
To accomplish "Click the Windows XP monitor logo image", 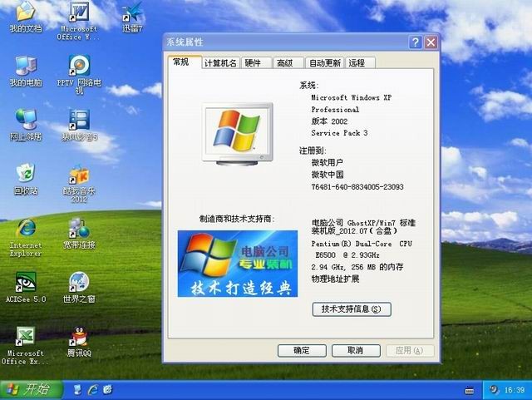I will click(238, 134).
